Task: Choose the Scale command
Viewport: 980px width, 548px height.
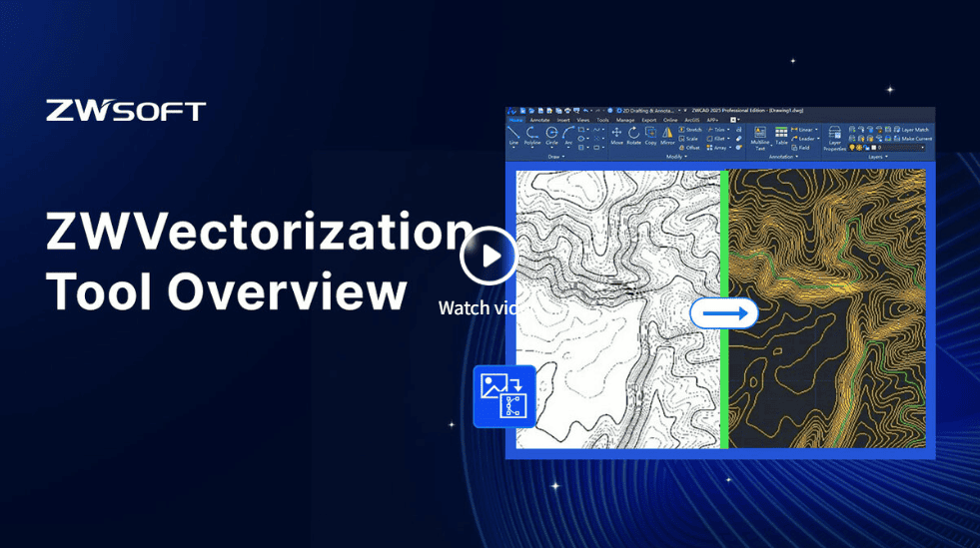Action: tap(688, 139)
